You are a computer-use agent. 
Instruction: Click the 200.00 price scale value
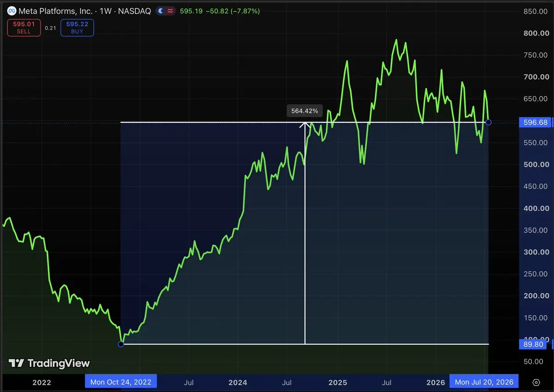537,296
